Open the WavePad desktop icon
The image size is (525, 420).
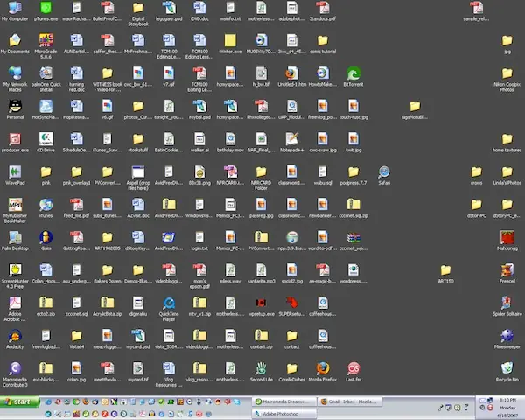(x=15, y=171)
